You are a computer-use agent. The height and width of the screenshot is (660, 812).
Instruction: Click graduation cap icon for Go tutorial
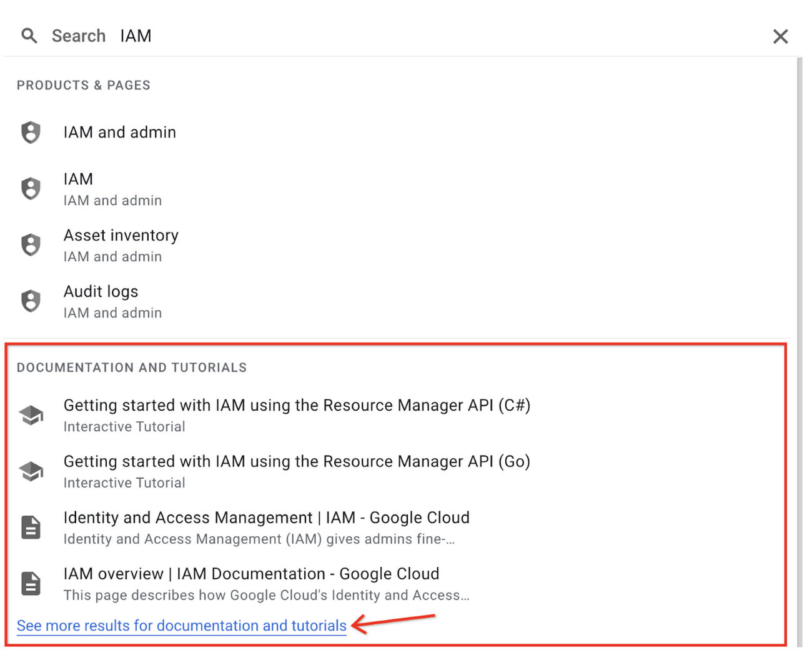[x=31, y=471]
